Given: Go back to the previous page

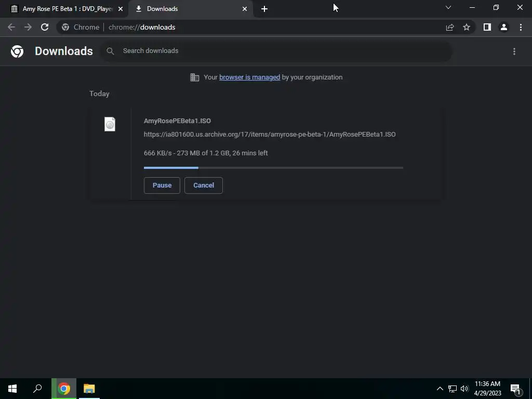Looking at the screenshot, I should coord(11,27).
